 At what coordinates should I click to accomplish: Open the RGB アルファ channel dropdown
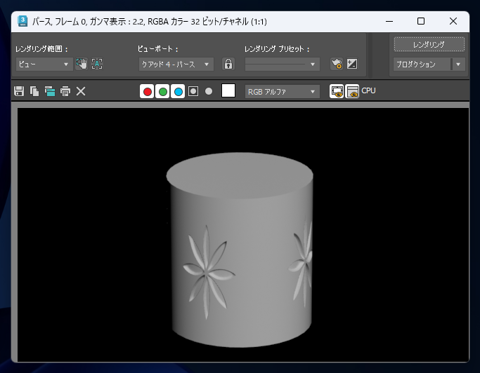(282, 91)
